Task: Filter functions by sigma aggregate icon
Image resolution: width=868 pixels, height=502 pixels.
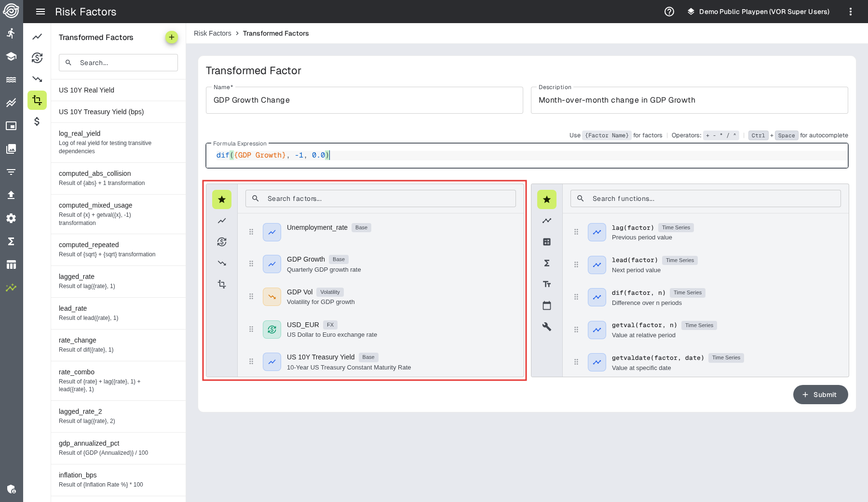Action: [x=546, y=263]
